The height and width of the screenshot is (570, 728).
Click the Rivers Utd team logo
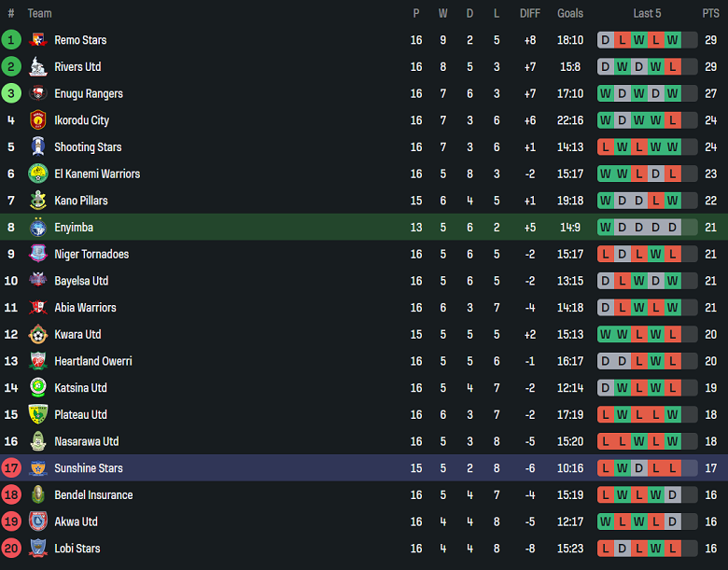coord(38,67)
